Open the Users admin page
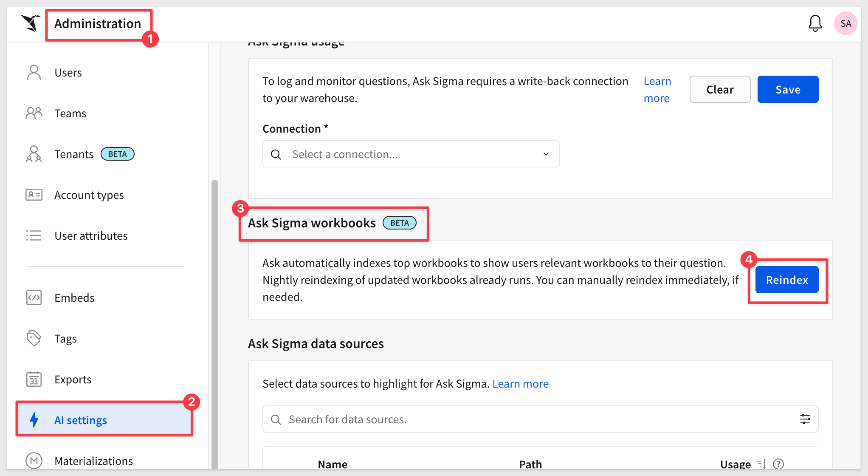 pyautogui.click(x=68, y=73)
